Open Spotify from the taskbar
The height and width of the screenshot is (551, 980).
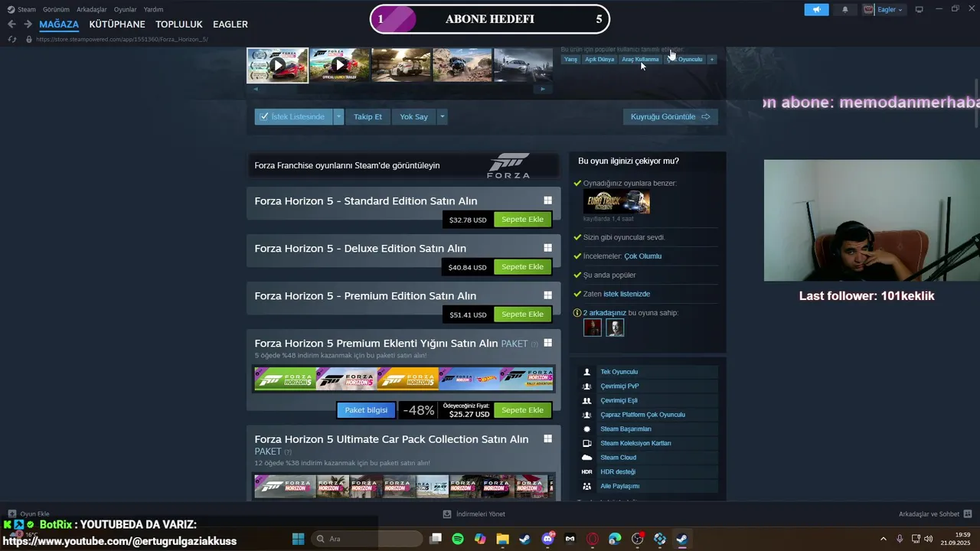point(458,539)
